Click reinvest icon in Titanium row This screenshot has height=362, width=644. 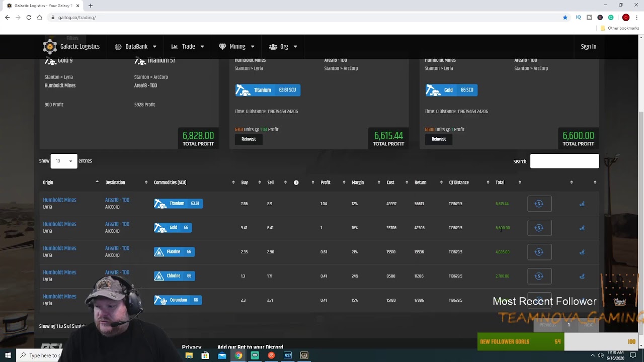pos(539,204)
